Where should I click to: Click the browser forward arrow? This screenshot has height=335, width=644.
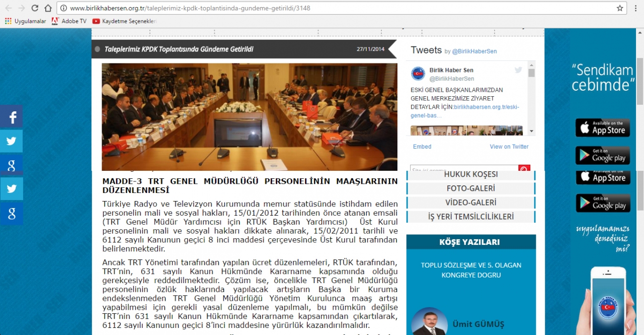click(x=22, y=8)
